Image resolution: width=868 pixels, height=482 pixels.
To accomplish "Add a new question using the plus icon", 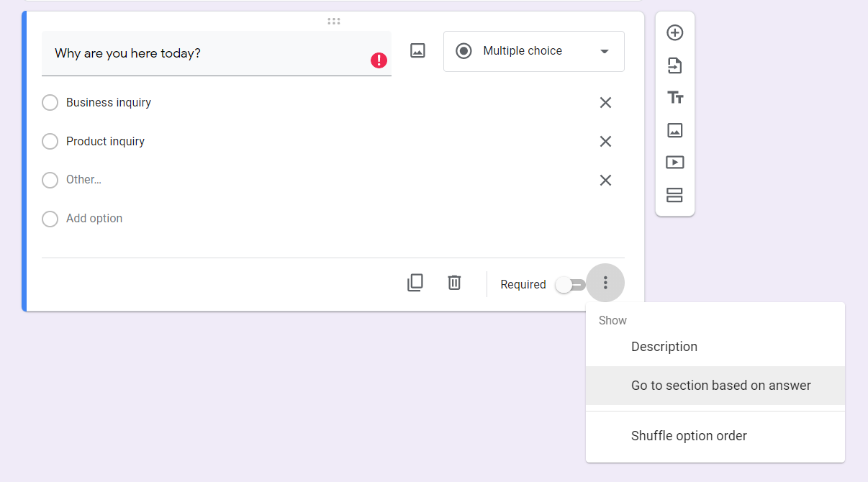I will pos(674,32).
